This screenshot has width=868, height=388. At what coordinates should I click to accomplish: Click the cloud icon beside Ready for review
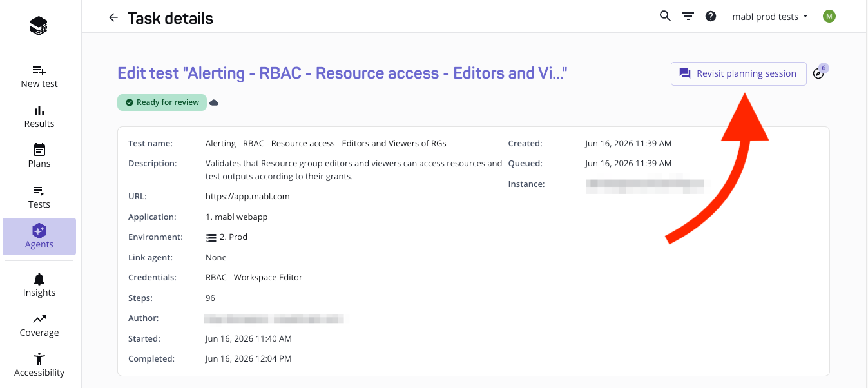(214, 102)
